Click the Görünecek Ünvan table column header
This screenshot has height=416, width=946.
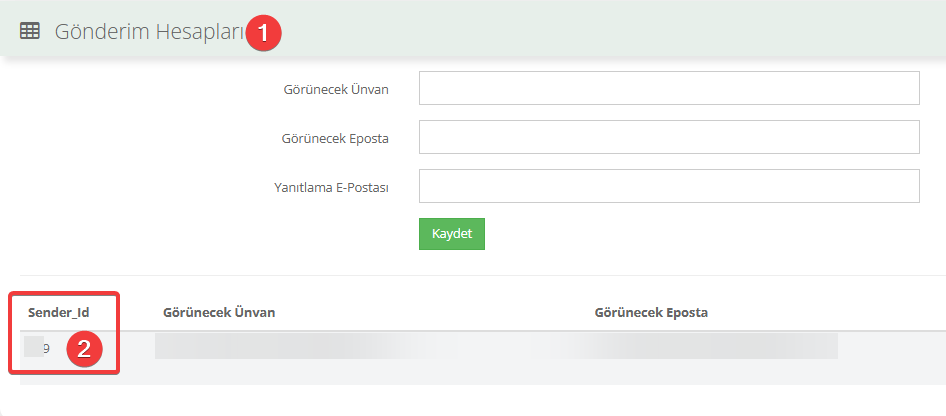(x=219, y=313)
